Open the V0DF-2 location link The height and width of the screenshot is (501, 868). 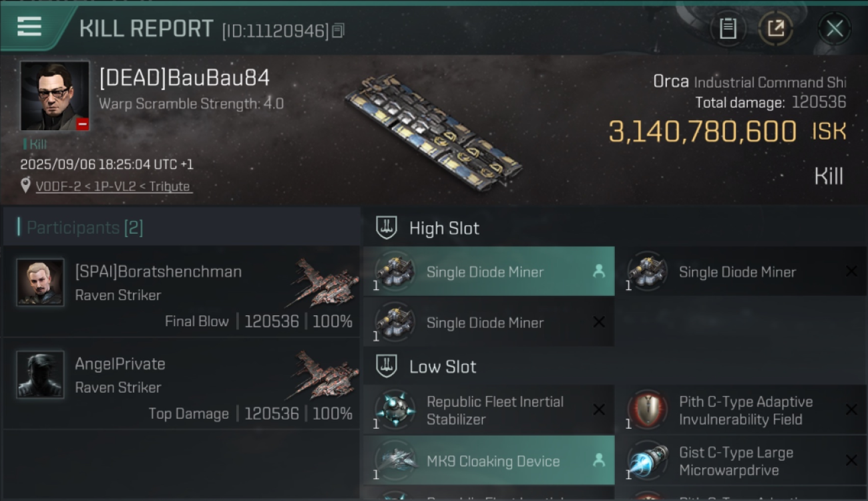point(113,186)
